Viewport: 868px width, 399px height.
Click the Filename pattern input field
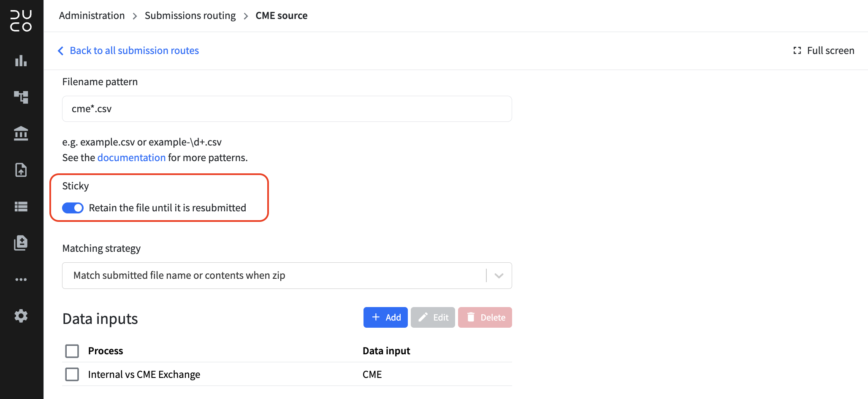(287, 109)
